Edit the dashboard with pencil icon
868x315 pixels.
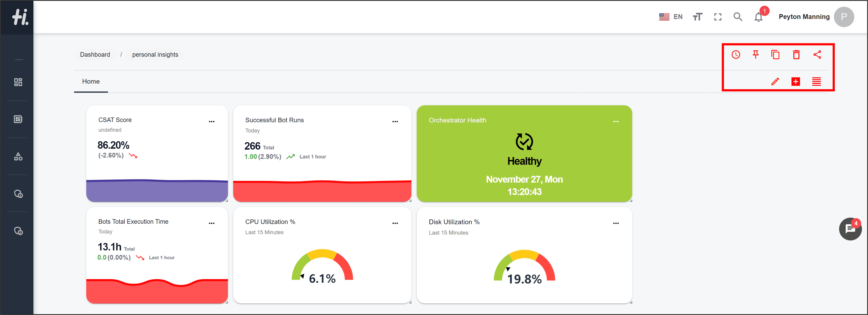click(x=775, y=82)
